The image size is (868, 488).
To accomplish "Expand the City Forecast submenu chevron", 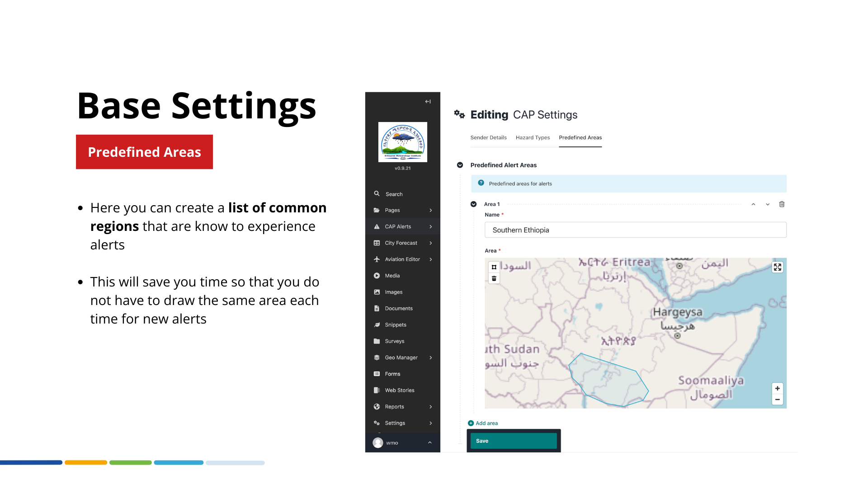I will (x=431, y=243).
